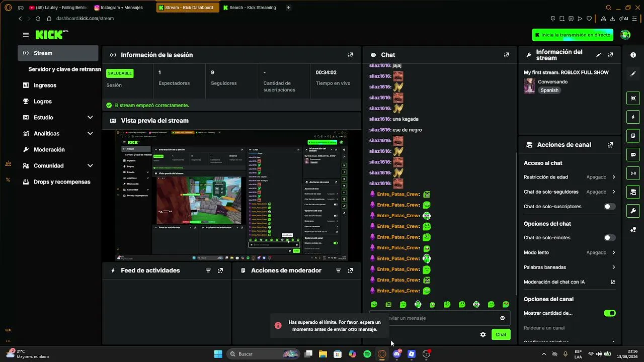Open Chat de solo-seguidores options
Image resolution: width=644 pixels, height=362 pixels.
click(570, 192)
